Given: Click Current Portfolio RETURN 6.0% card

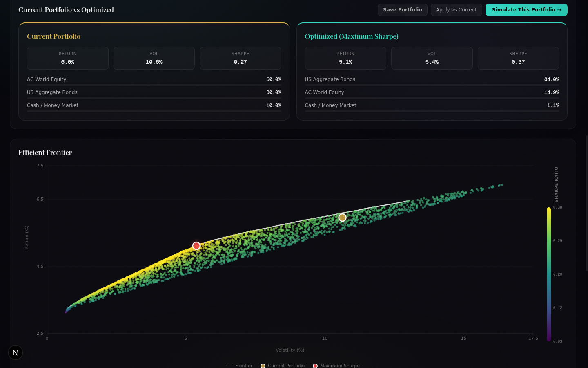Looking at the screenshot, I should 68,58.
